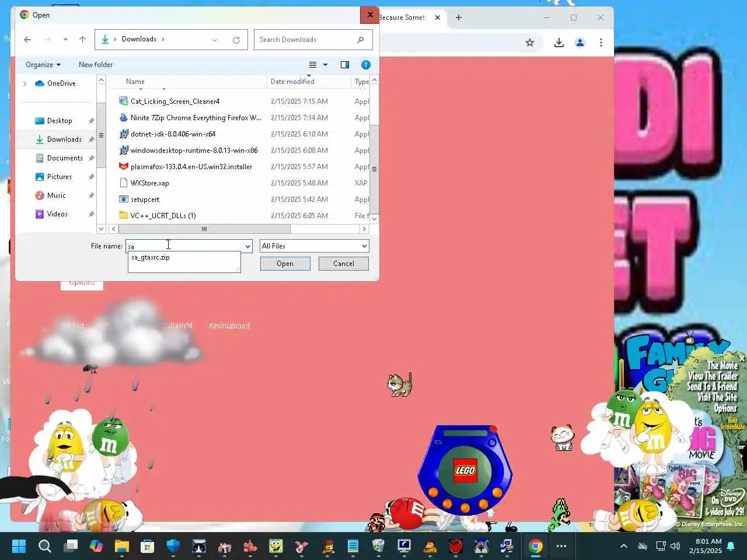Go back with the dialog's back arrow
The width and height of the screenshot is (747, 560).
tap(27, 40)
